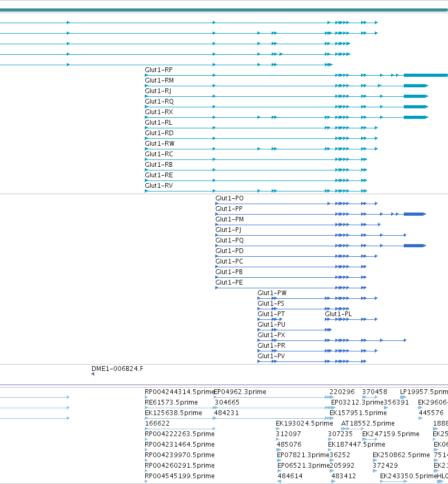Image resolution: width=448 pixels, height=484 pixels.
Task: Open feature 304665
Action: click(x=227, y=402)
